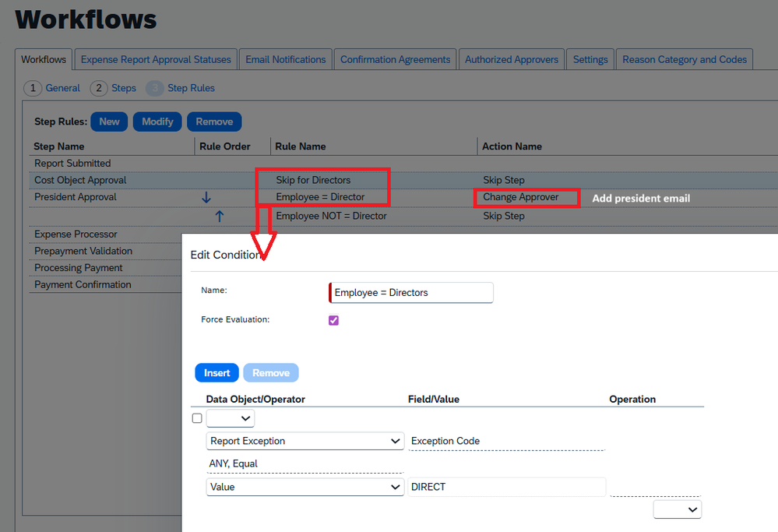778x532 pixels.
Task: Click the down arrow for President Approval rule
Action: [206, 198]
